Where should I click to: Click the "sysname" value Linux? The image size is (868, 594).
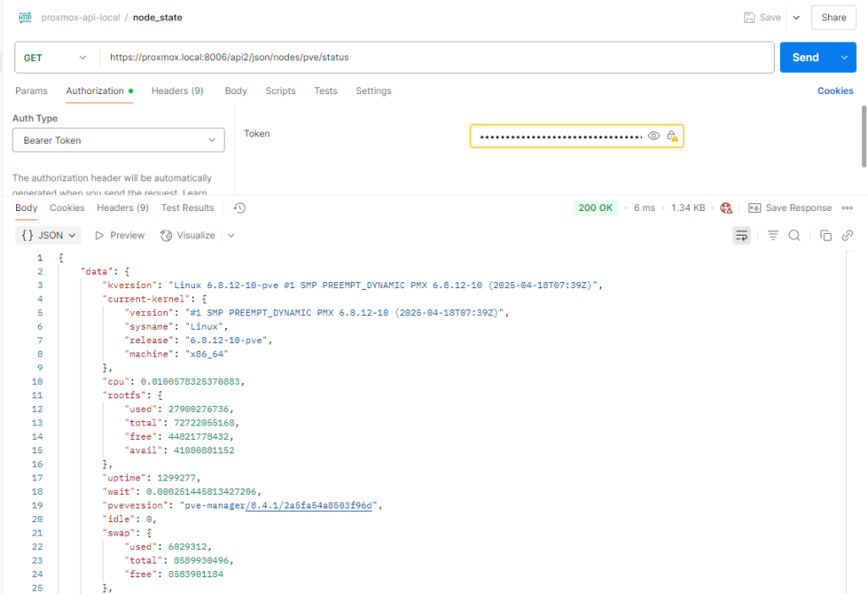point(204,326)
